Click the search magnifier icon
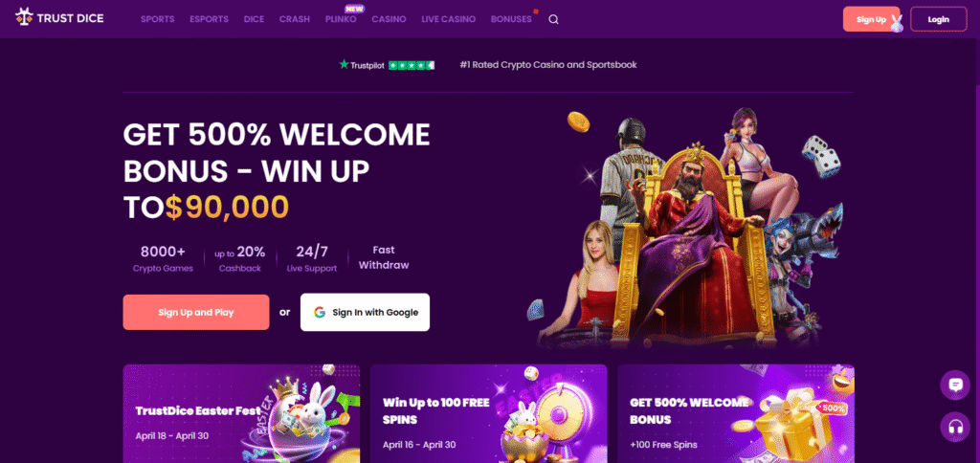Screen dimensions: 980x463 [553, 19]
